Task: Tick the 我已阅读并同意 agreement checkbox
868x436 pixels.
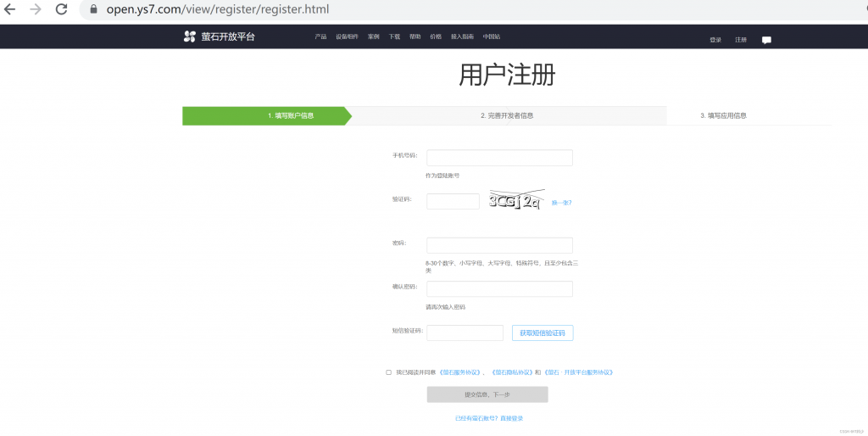Action: pos(388,372)
